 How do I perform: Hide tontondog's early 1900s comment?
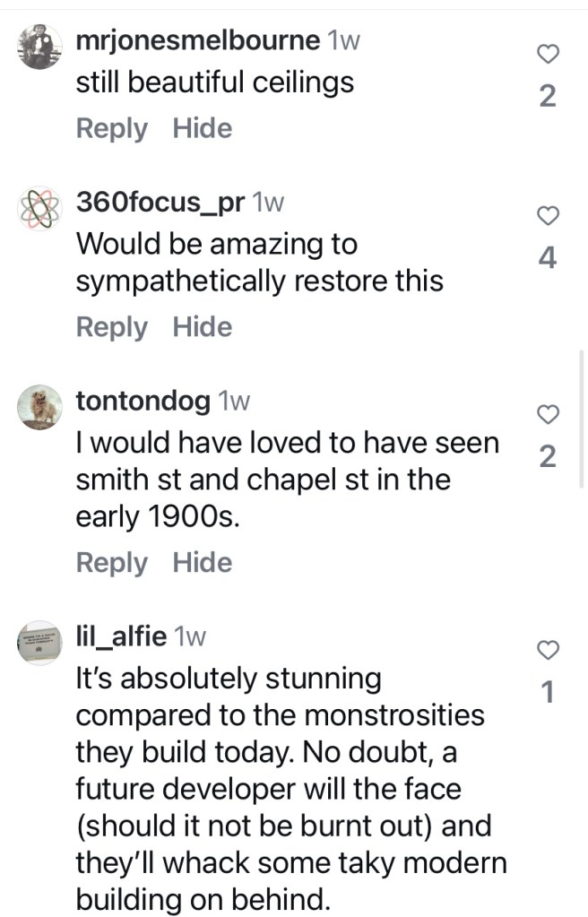tap(202, 563)
